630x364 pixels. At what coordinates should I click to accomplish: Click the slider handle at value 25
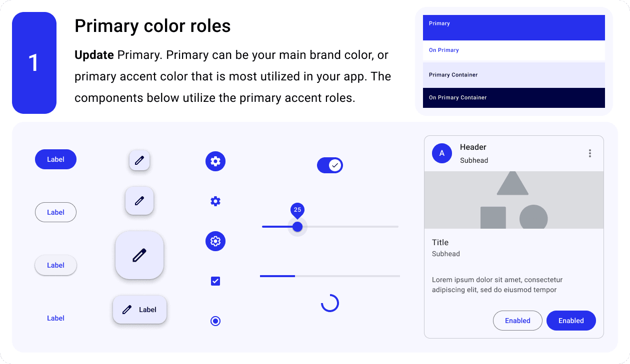pos(297,227)
